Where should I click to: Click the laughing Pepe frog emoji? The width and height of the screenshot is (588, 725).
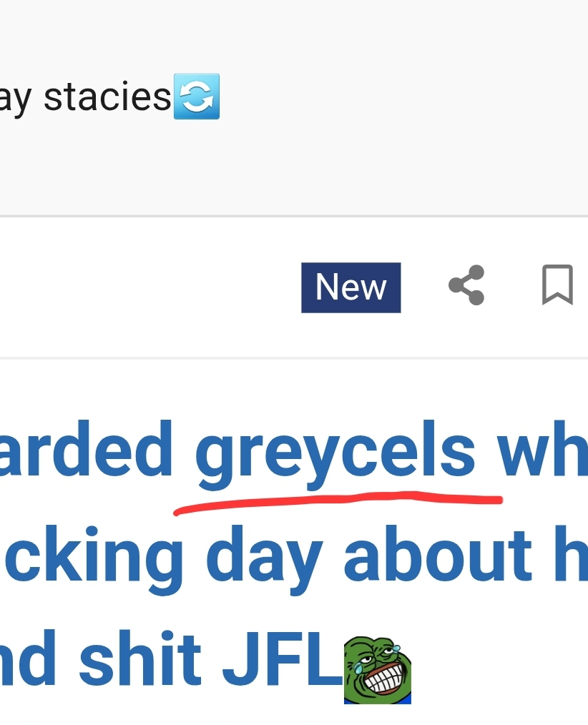point(377,671)
